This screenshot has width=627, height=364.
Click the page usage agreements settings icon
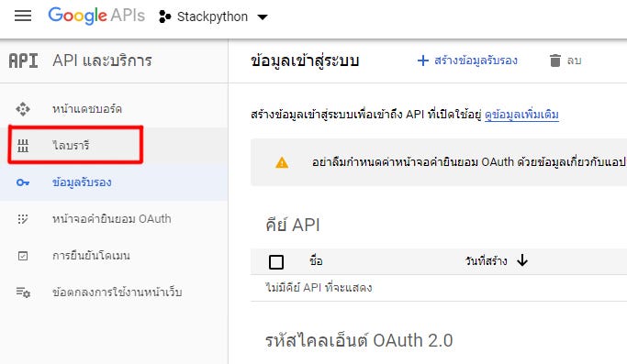[x=23, y=292]
